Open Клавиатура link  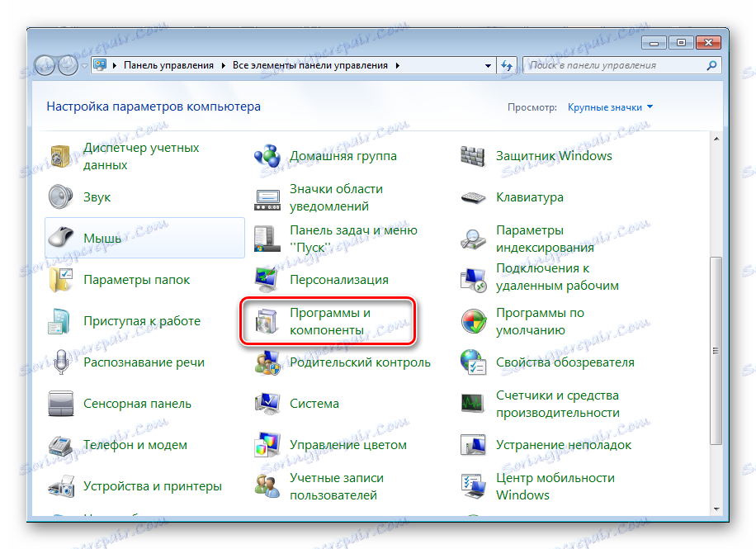click(x=529, y=196)
